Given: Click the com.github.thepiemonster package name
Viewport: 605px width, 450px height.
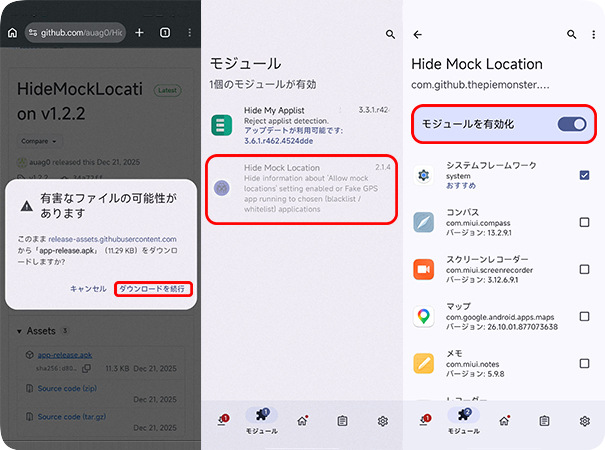Looking at the screenshot, I should click(x=480, y=85).
